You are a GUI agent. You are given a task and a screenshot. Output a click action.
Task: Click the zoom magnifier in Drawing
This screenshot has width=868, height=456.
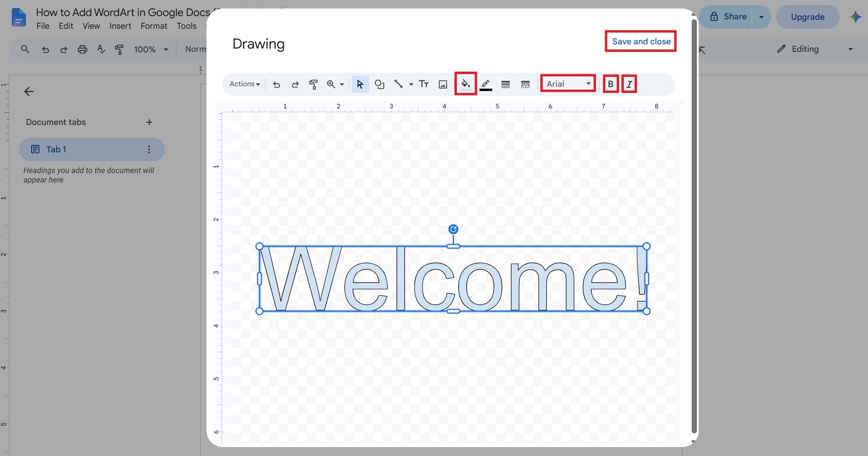(x=331, y=84)
